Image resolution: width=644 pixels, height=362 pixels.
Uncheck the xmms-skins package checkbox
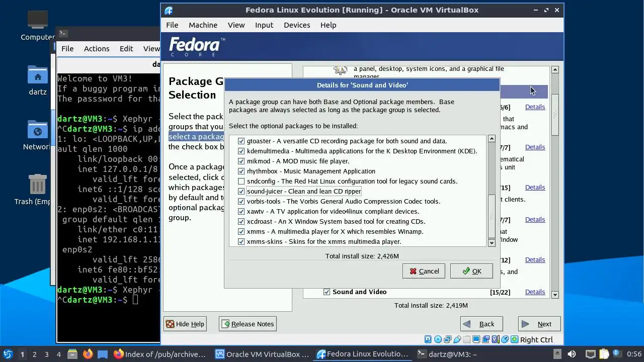[x=241, y=242]
